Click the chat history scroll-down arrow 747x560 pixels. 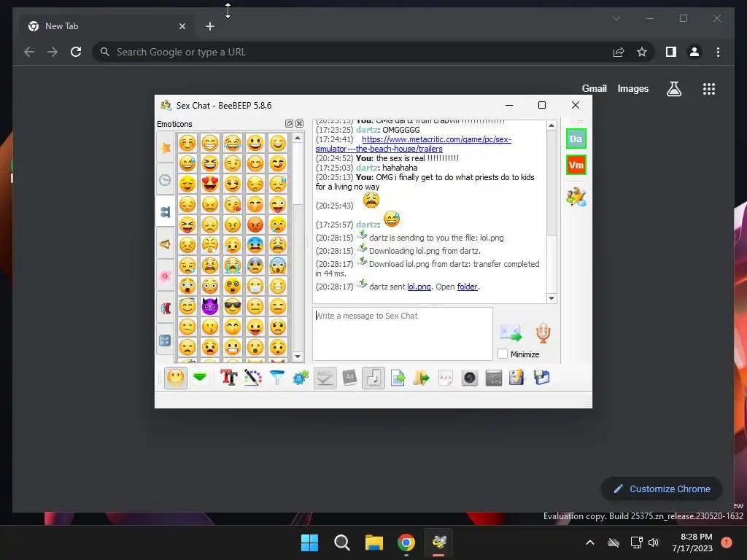551,298
